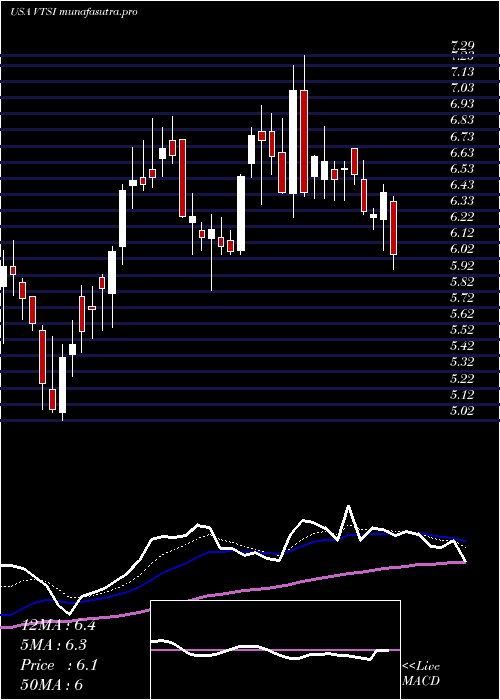Click the 6.83 price axis label

pos(462,120)
